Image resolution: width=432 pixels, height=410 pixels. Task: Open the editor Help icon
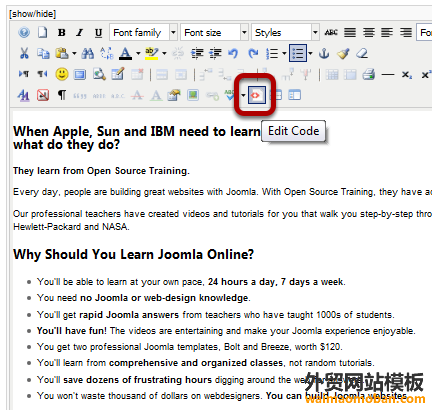pyautogui.click(x=24, y=33)
